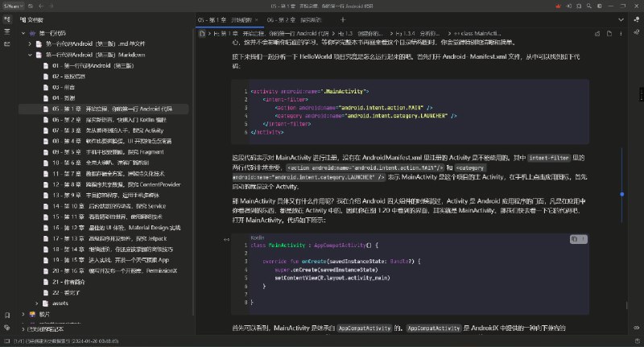
Task: Click the 'class MainActi...' breadcrumb item
Action: [477, 34]
